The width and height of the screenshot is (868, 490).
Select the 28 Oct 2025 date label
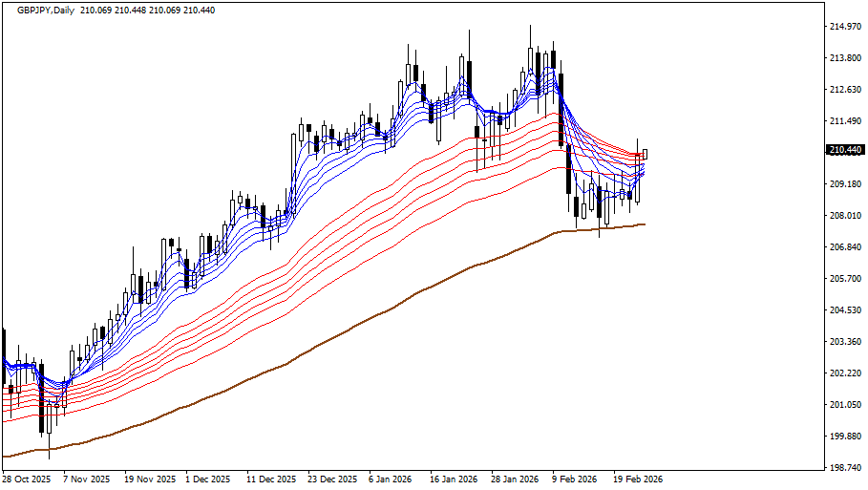click(27, 479)
